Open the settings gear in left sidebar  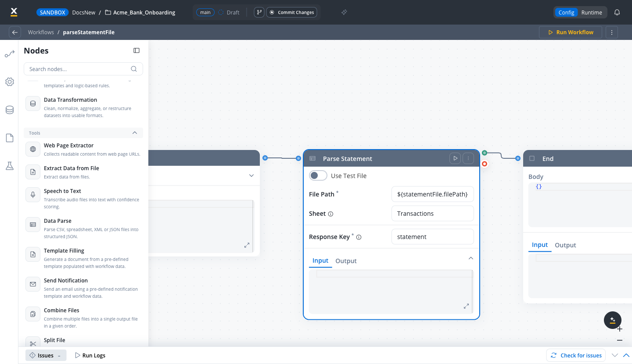[x=10, y=82]
